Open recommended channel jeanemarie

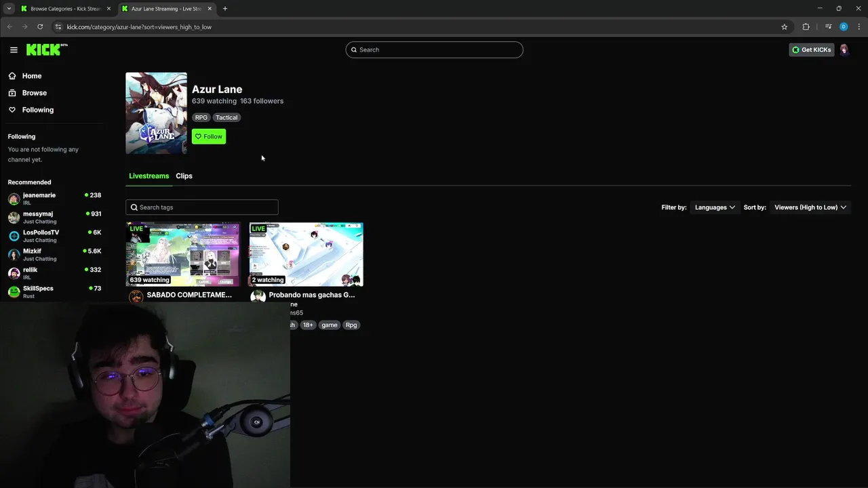54,199
